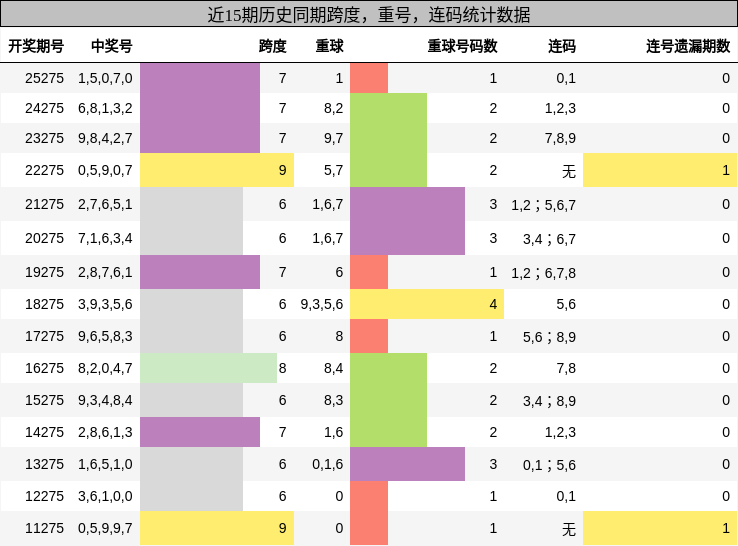The width and height of the screenshot is (738, 546).
Task: Select winning numbers 9,8,4,2,7
Action: (x=105, y=138)
